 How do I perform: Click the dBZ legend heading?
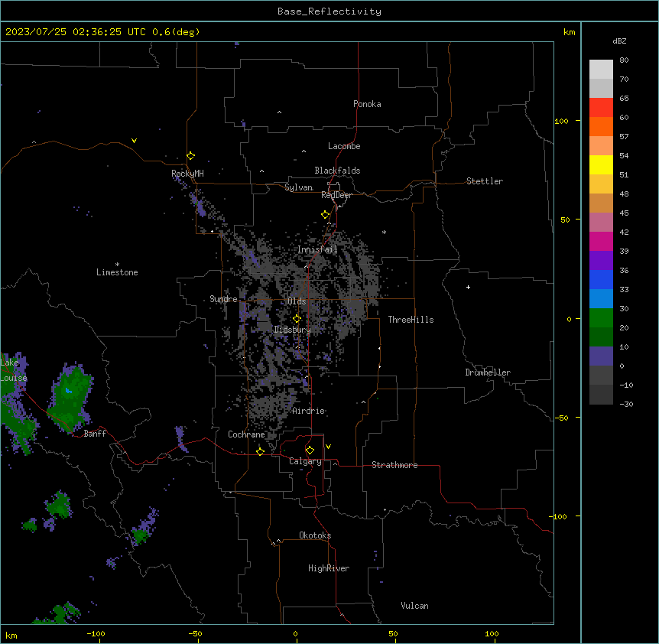click(x=619, y=41)
